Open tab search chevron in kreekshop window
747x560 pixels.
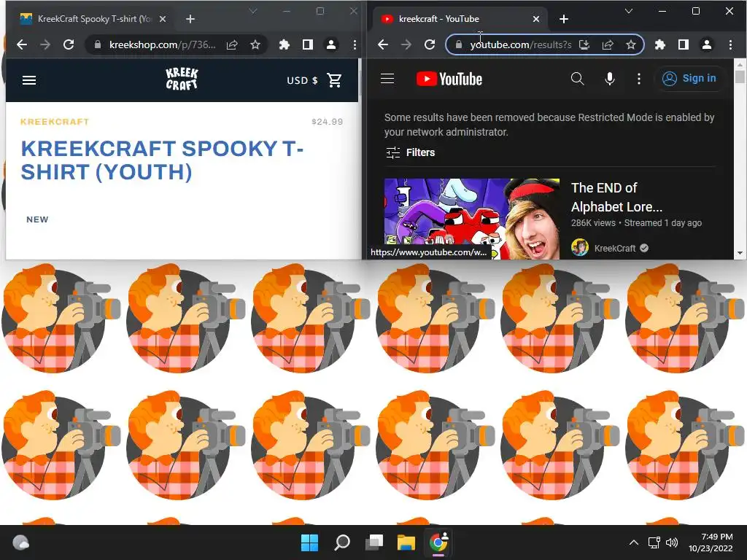253,11
